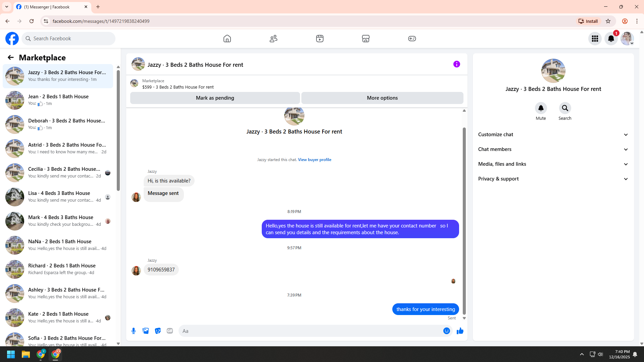Open the Chrome profile icon
The image size is (644, 362).
(x=625, y=21)
